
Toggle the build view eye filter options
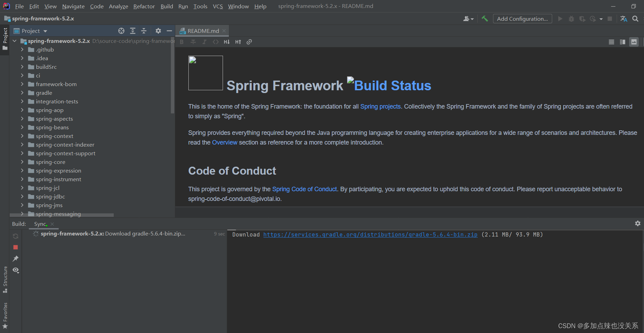(x=16, y=270)
